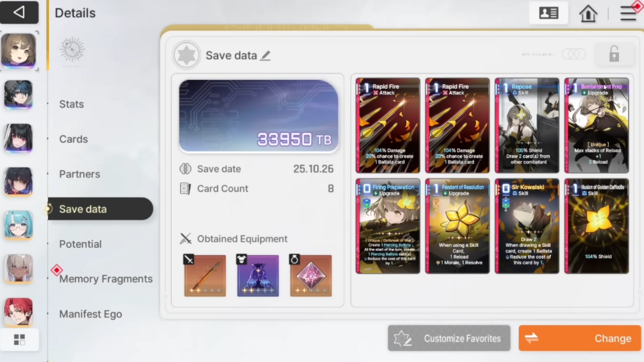The height and width of the screenshot is (362, 644).
Task: Open the Bombardment Prep card
Action: tap(596, 125)
